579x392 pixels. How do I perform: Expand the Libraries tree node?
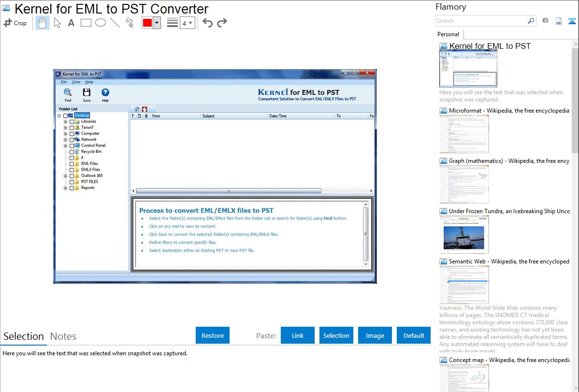(x=65, y=121)
